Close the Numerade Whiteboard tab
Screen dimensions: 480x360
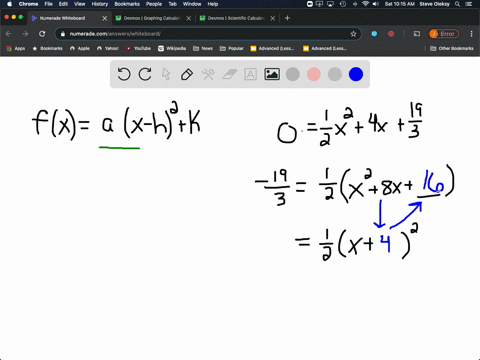(105, 18)
